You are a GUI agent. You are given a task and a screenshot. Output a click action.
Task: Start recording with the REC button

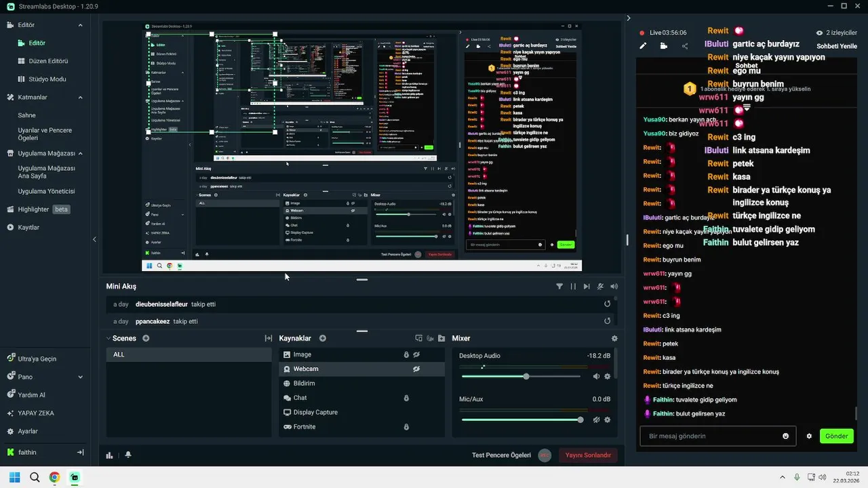(545, 455)
